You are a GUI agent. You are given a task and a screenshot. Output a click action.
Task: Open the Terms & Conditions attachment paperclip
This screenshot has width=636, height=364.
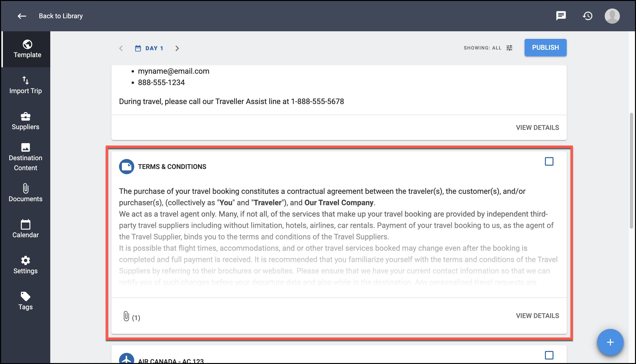(x=126, y=316)
